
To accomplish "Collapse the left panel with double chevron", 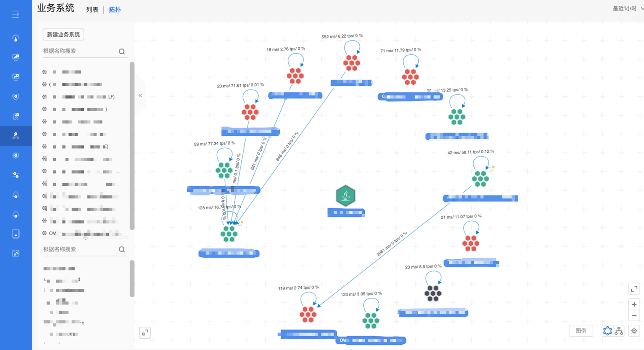I will pyautogui.click(x=140, y=95).
